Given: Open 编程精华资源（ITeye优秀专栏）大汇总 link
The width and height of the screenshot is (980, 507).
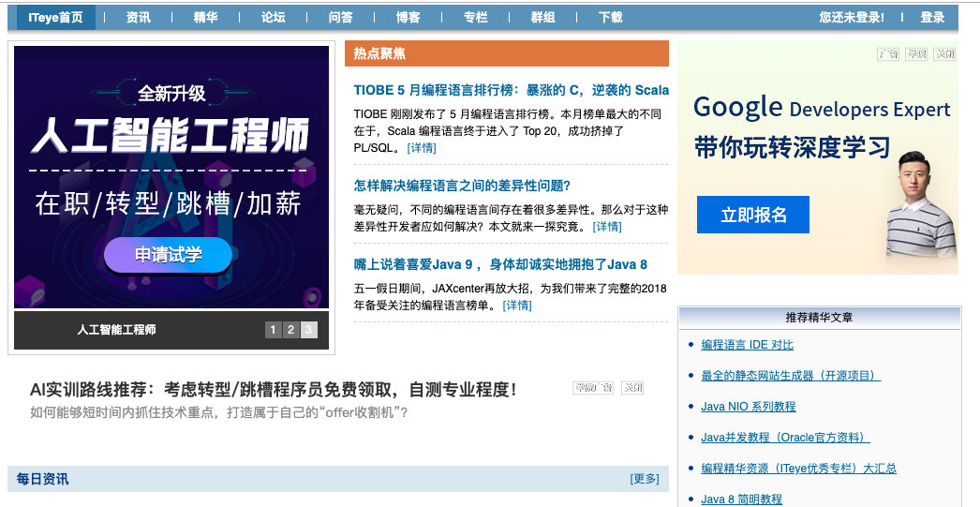Looking at the screenshot, I should [799, 469].
